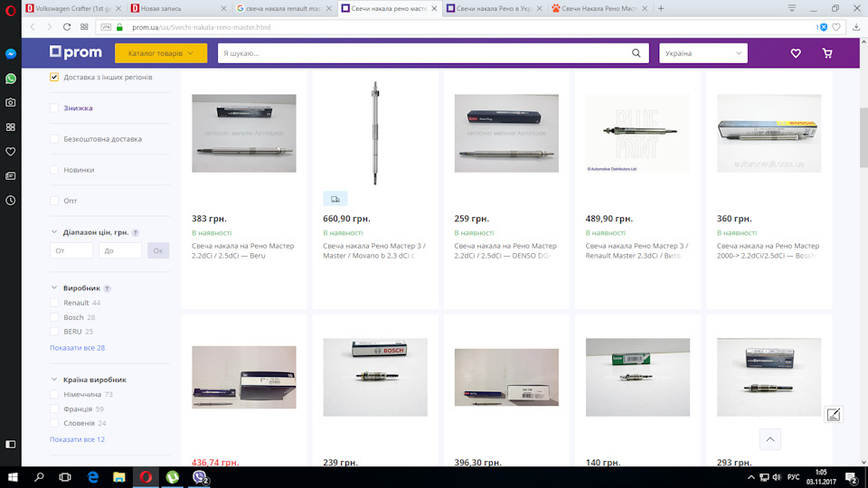The image size is (868, 488).
Task: Click the Prom logo
Action: tap(76, 52)
